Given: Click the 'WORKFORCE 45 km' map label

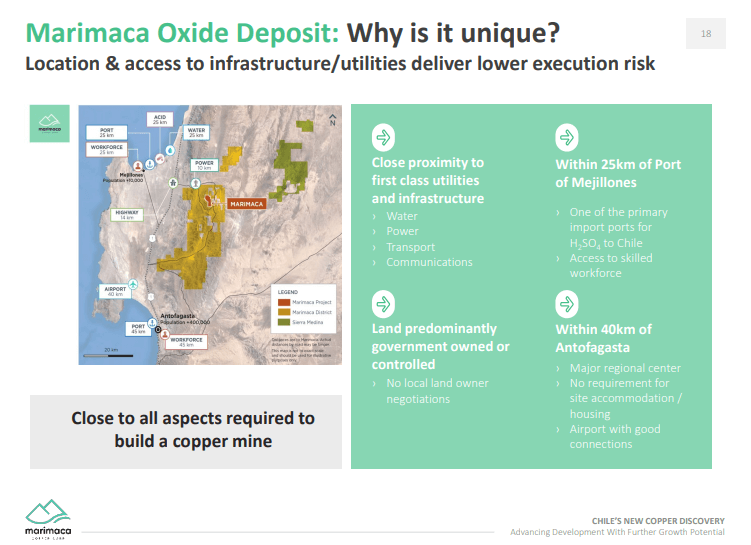Looking at the screenshot, I should [186, 342].
